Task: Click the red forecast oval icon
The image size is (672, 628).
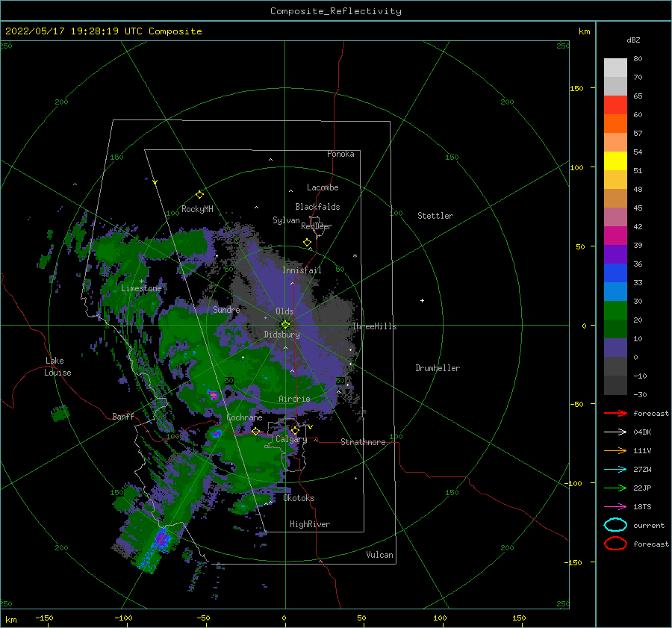Action: click(x=615, y=544)
